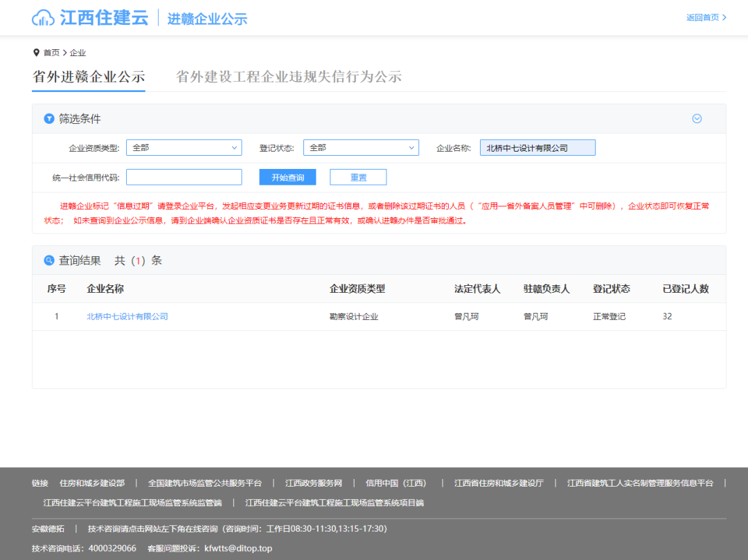Click the 已登记人数 column header
Image resolution: width=748 pixels, height=560 pixels.
pyautogui.click(x=686, y=289)
